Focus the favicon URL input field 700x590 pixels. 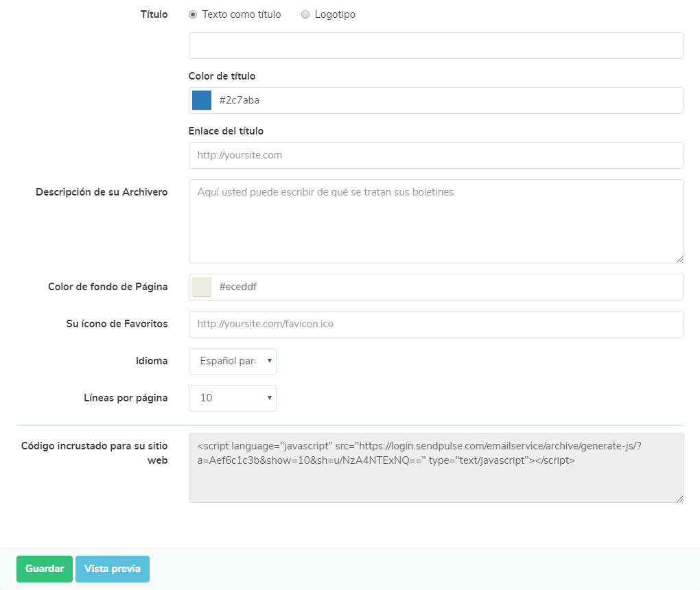[x=436, y=324]
